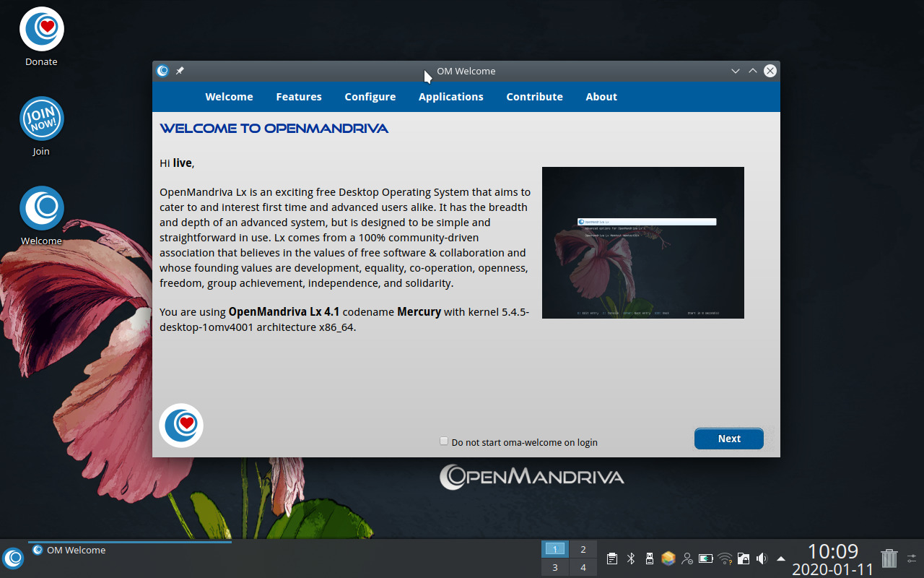924x578 pixels.
Task: Open Bluetooth settings from the system tray
Action: (x=630, y=558)
